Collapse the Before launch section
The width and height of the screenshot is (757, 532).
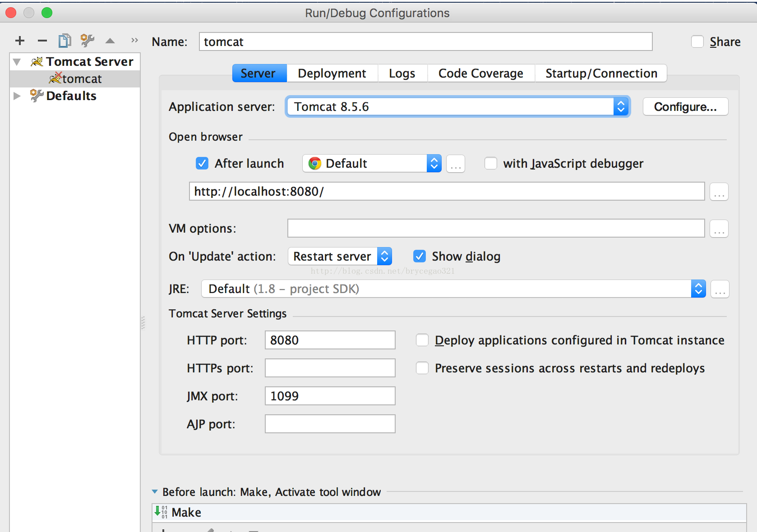[x=155, y=491]
